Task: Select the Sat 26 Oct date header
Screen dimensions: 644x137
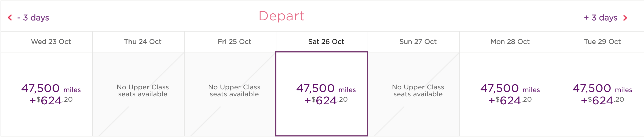Action: coord(326,42)
